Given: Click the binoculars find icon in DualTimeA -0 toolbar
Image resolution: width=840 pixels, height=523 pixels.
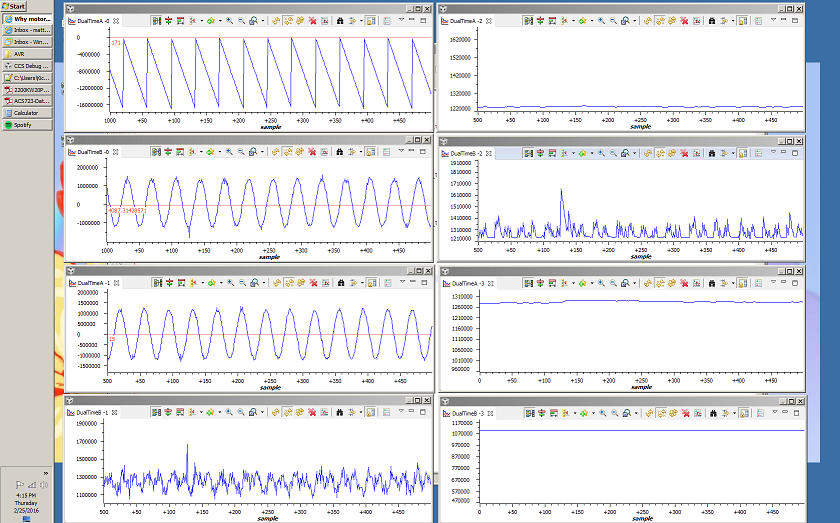Looking at the screenshot, I should (340, 20).
